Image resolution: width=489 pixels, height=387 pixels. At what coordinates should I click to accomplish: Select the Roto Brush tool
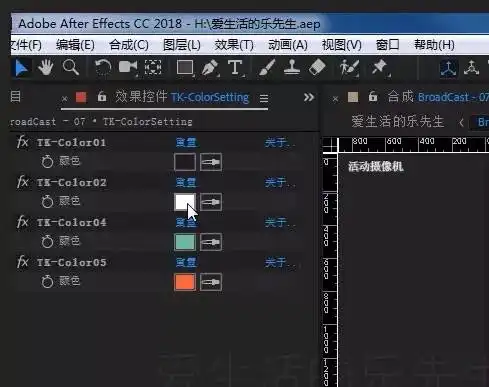tap(349, 68)
